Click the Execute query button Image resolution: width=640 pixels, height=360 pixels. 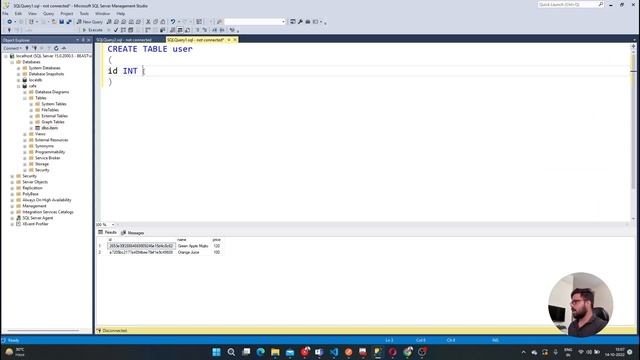(x=93, y=30)
